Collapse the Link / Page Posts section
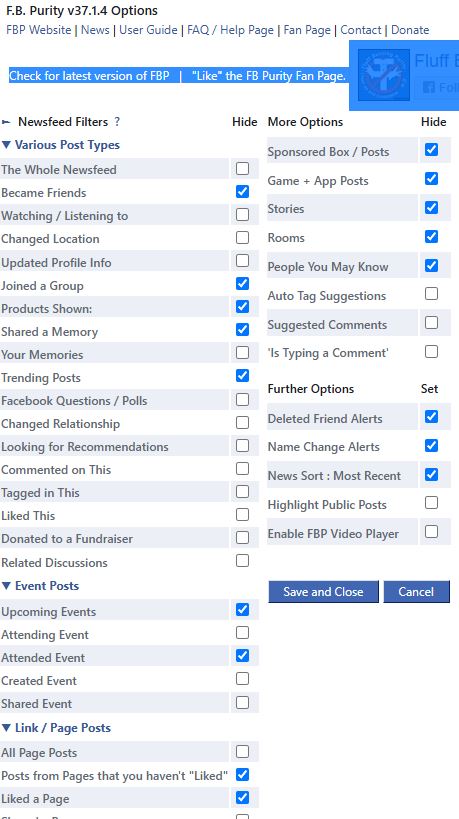 click(x=56, y=728)
